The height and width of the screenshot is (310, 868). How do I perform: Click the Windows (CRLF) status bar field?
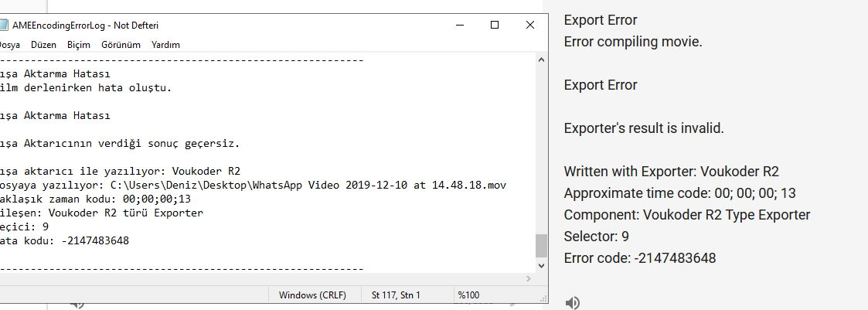tap(312, 295)
